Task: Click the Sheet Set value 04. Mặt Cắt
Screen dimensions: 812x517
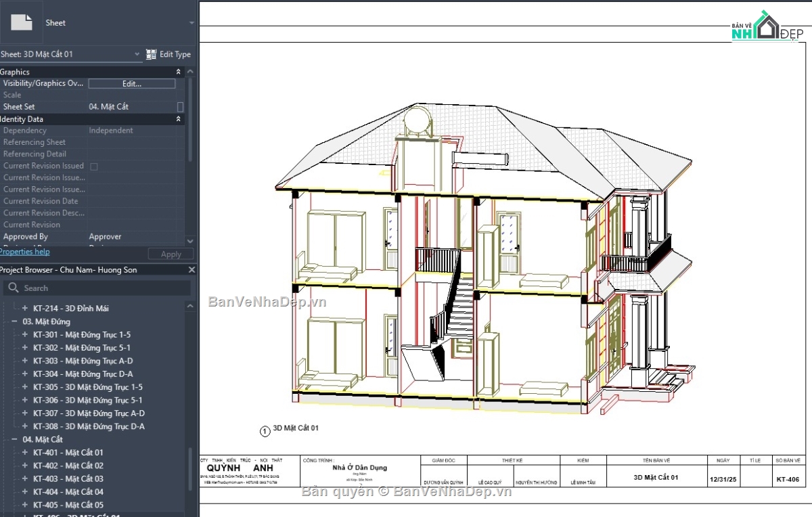Action: (109, 107)
